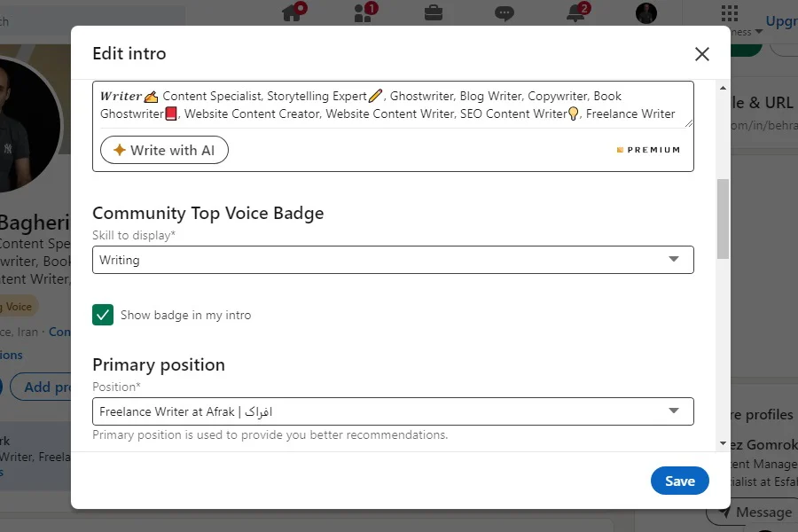This screenshot has height=532, width=798.
Task: Expand the Skill to display dropdown
Action: [x=393, y=260]
